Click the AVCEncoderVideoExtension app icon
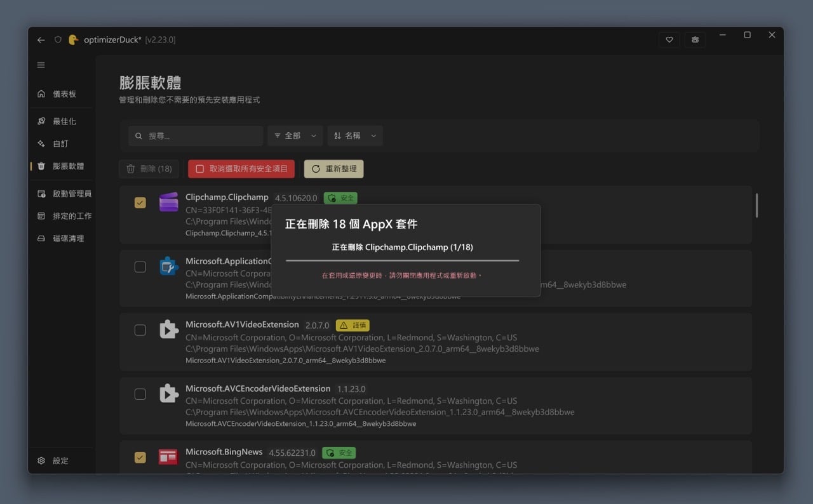The image size is (813, 504). point(168,394)
